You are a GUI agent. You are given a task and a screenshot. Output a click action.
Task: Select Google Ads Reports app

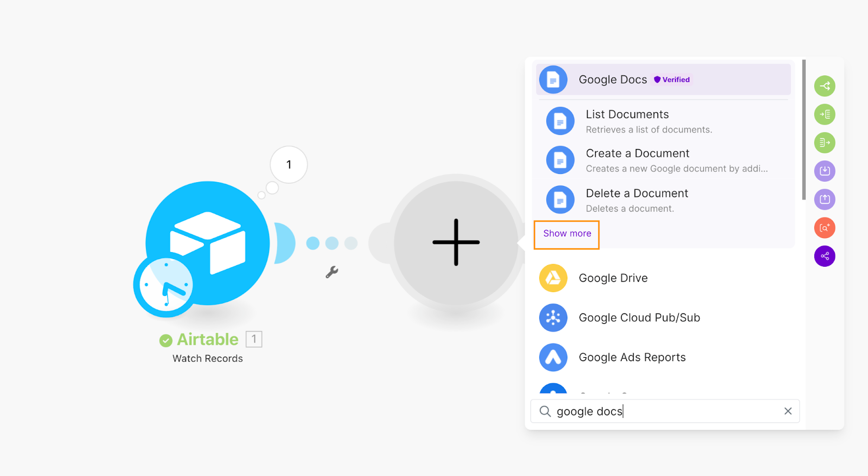(x=663, y=357)
